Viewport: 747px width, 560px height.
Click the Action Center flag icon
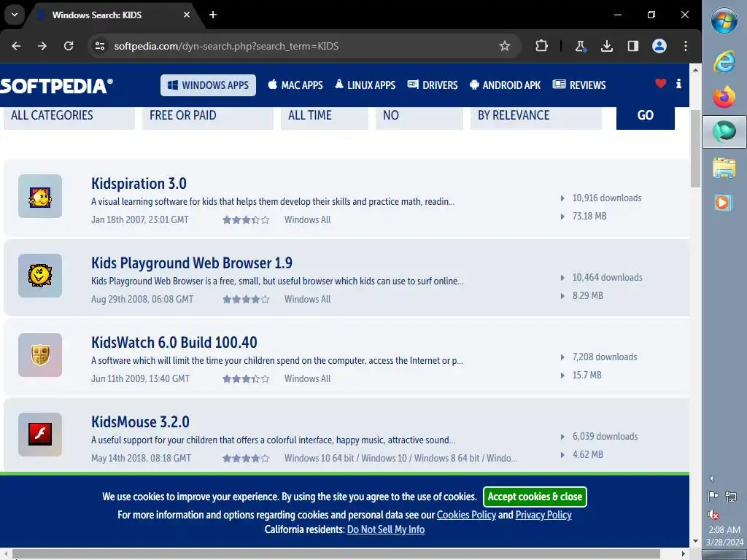pos(713,497)
